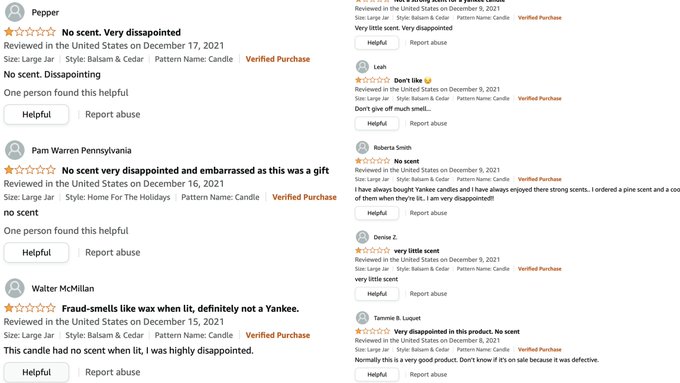The image size is (680, 383).
Task: Click star rating on Pepper's review
Action: coord(30,32)
